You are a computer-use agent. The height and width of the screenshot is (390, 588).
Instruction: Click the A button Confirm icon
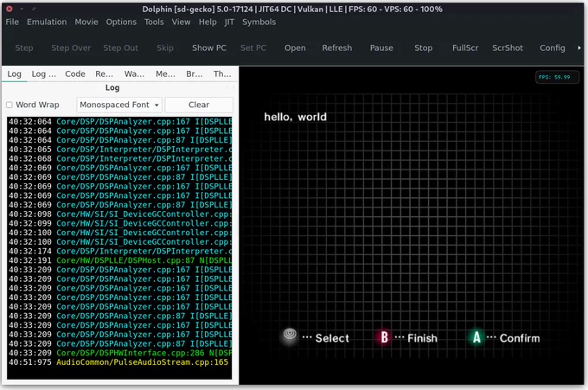tap(476, 337)
